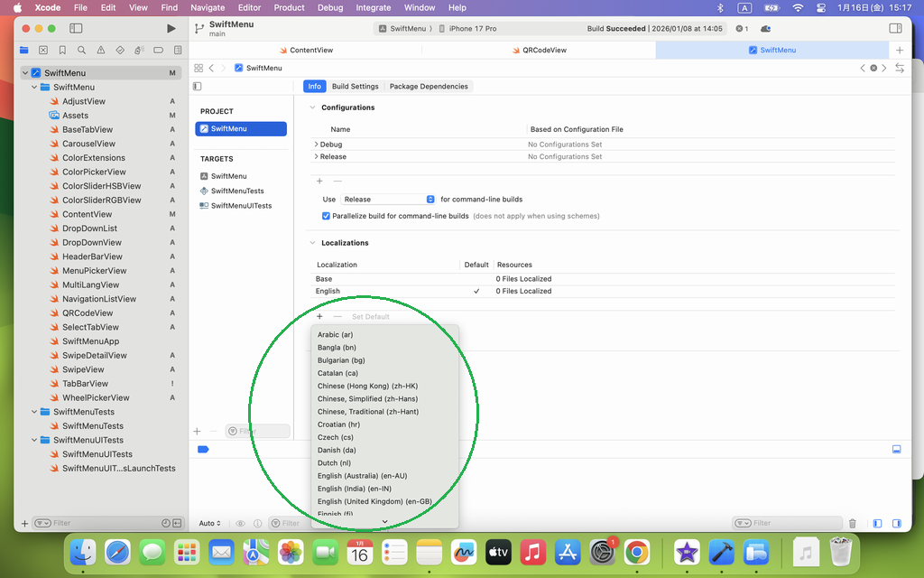Viewport: 924px width, 578px height.
Task: Expand the Debug configuration row
Action: [x=316, y=144]
